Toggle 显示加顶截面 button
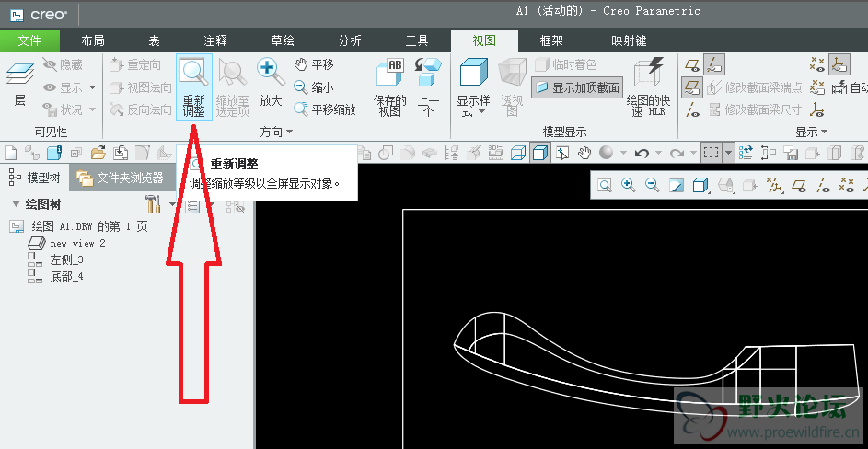Image resolution: width=868 pixels, height=449 pixels. (x=577, y=87)
